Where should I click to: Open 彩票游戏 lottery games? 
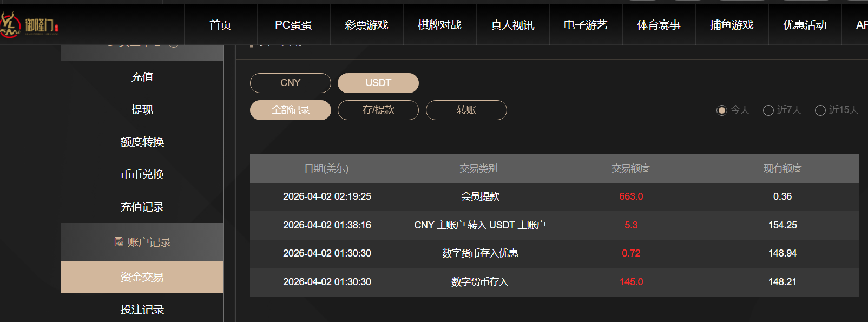click(366, 24)
